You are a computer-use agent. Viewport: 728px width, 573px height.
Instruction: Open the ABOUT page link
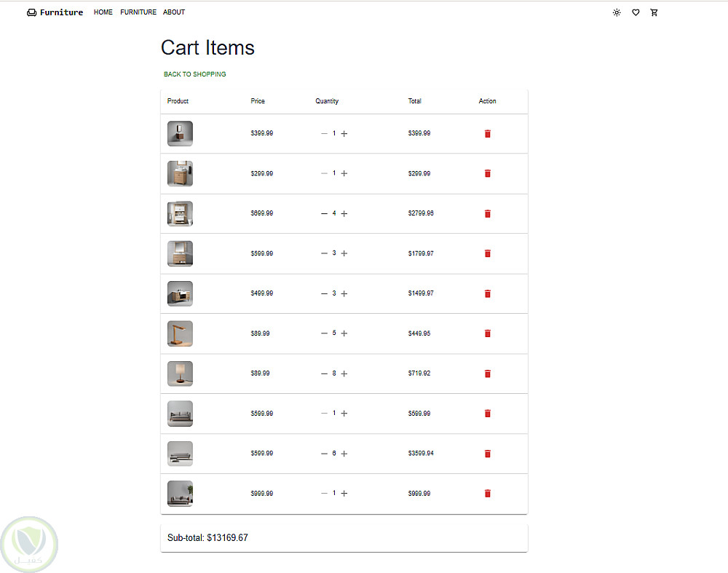[174, 12]
